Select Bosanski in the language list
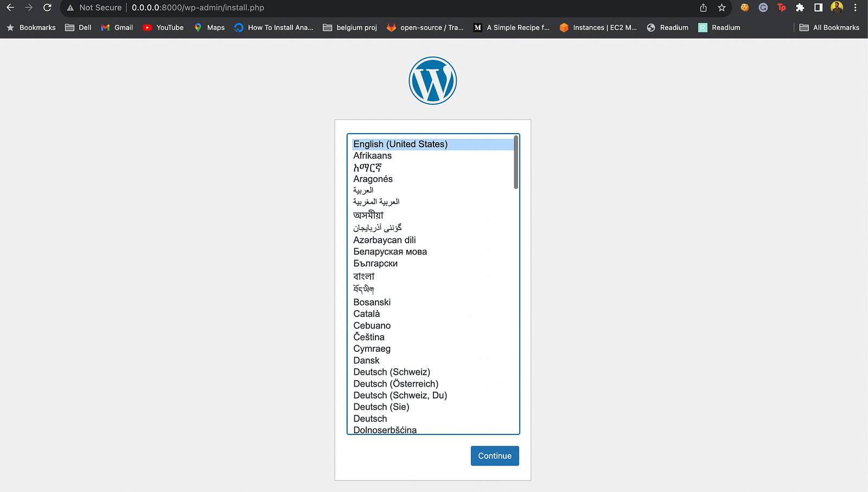Screen dimensions: 868x492 click(432, 302)
